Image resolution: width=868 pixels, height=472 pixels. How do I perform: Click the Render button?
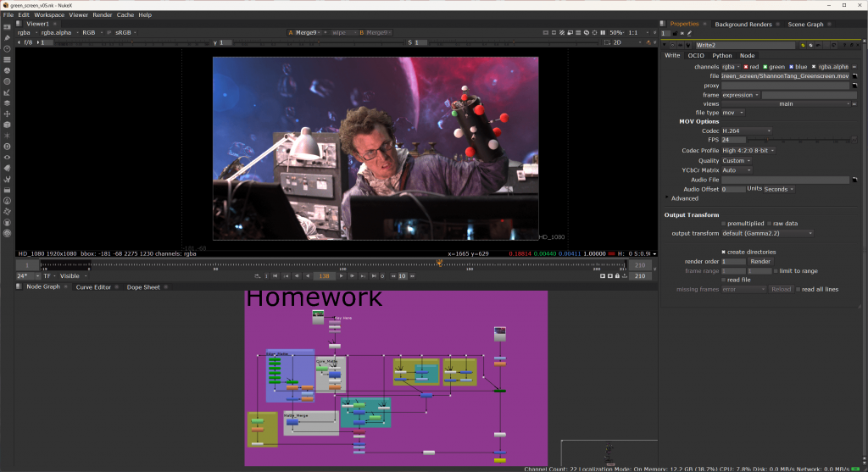760,261
